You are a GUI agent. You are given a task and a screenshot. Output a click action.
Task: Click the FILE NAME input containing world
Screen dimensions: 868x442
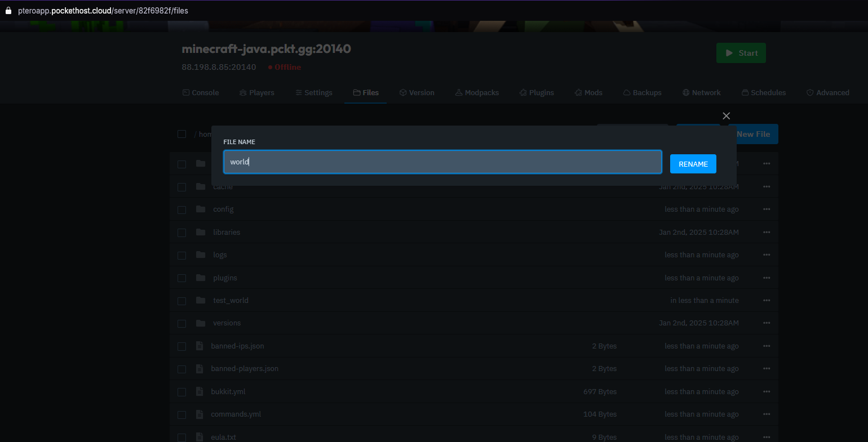442,162
